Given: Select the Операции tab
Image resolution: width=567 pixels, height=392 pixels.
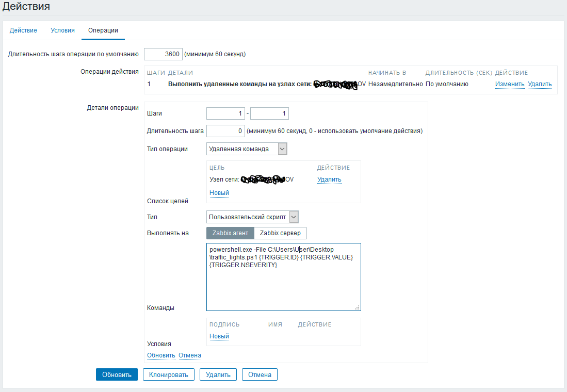Looking at the screenshot, I should coord(103,30).
